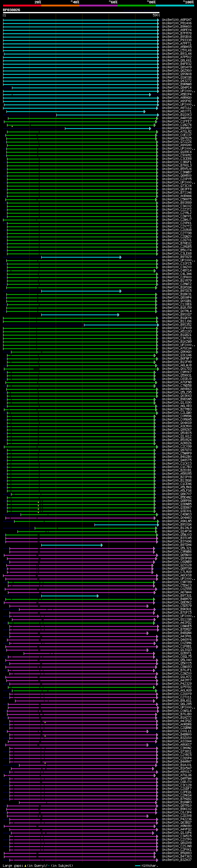Select the UniRef100_Q8EMK2 entry

coord(176,603)
